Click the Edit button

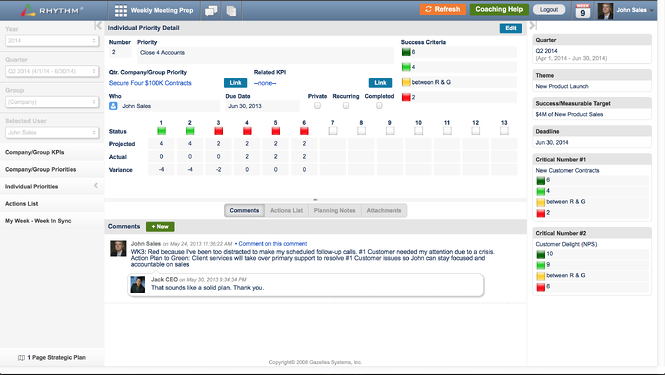(511, 28)
